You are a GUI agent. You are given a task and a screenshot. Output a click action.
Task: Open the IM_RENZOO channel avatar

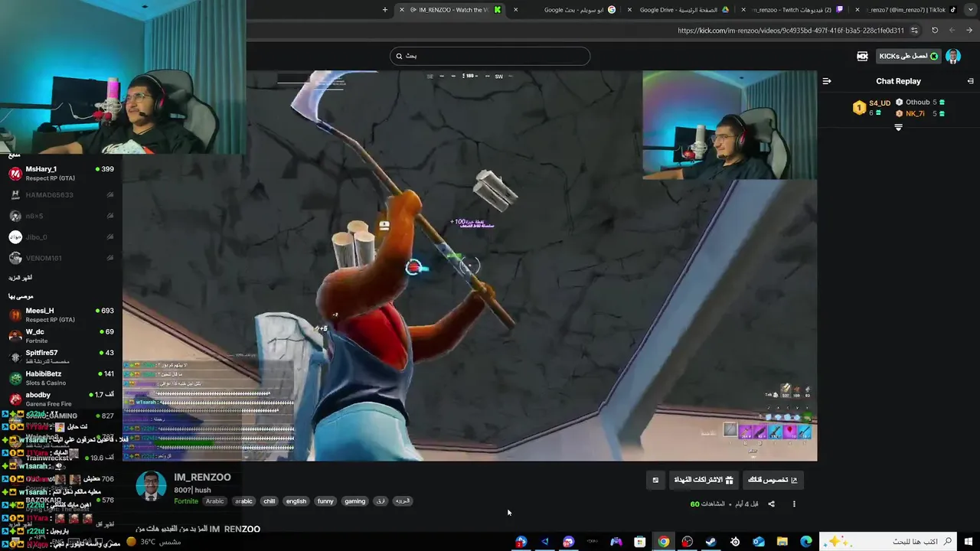tap(151, 486)
